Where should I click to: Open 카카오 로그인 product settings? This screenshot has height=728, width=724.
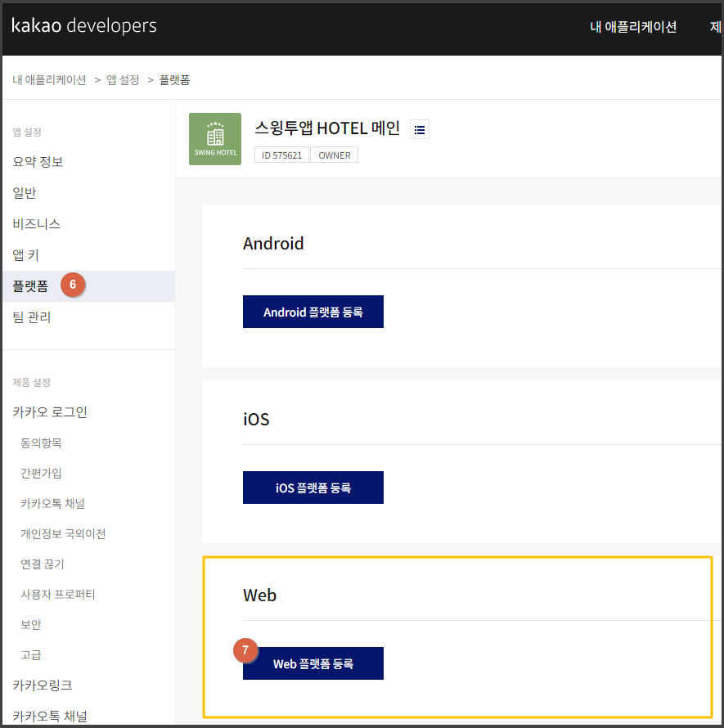pyautogui.click(x=50, y=412)
